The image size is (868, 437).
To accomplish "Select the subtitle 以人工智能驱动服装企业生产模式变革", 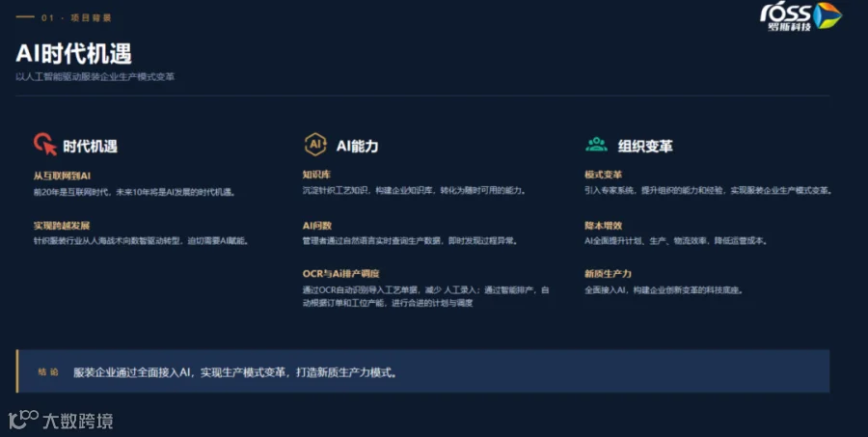I will (95, 77).
